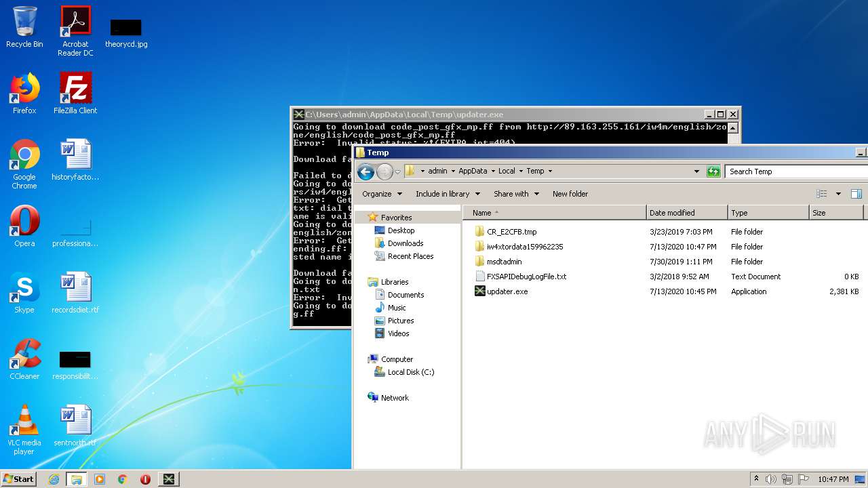
Task: Open Action Center flag tray icon
Action: tap(804, 479)
